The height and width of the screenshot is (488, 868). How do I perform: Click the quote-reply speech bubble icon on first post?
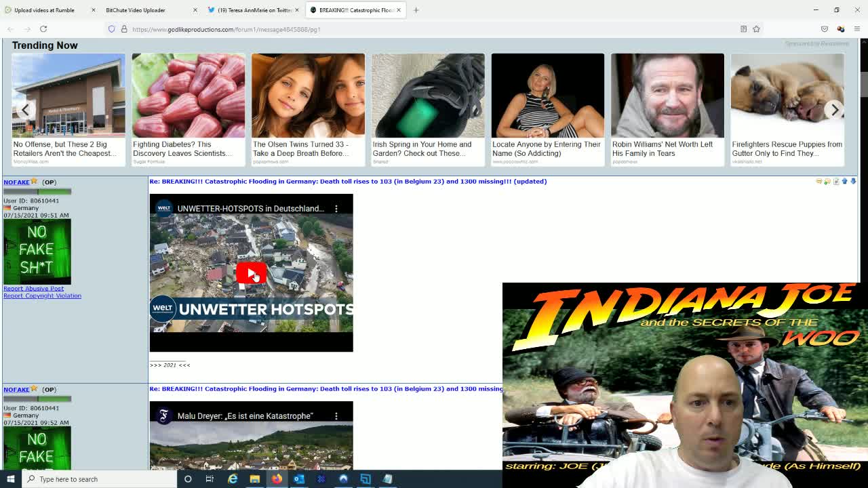(818, 182)
